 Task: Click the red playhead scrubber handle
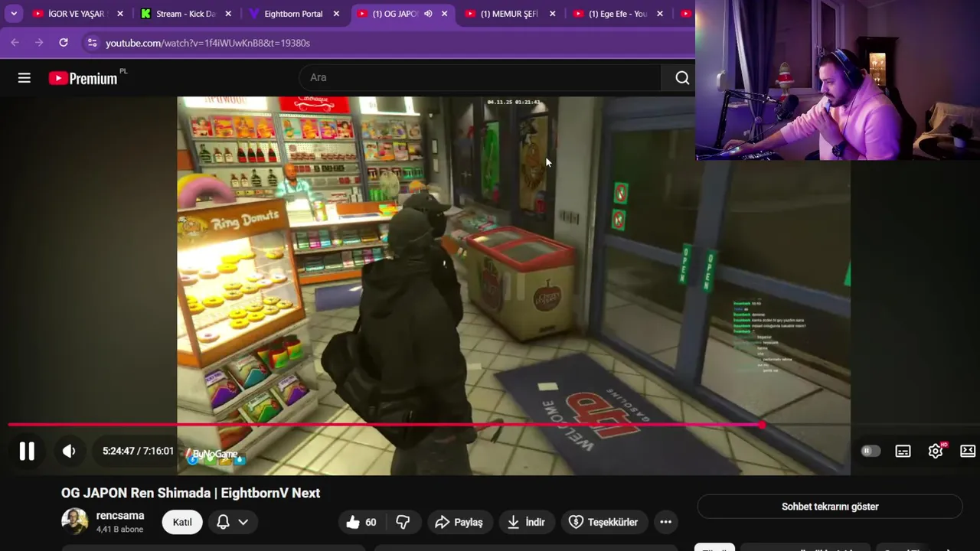pyautogui.click(x=763, y=425)
